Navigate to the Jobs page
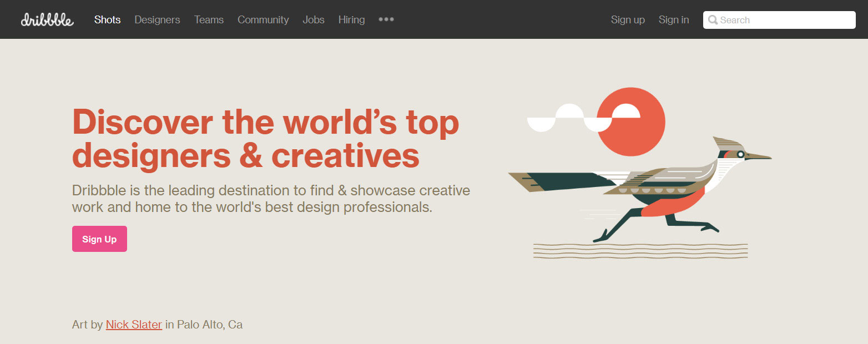Viewport: 868px width, 344px height. (314, 20)
